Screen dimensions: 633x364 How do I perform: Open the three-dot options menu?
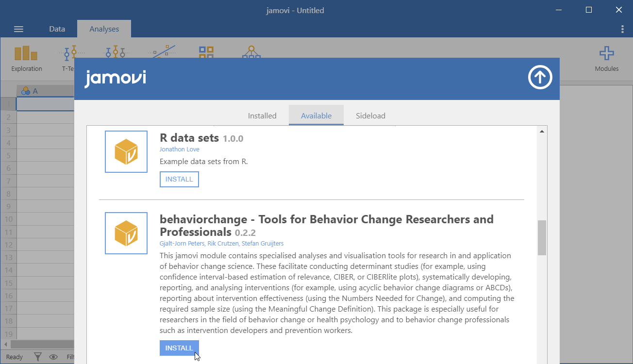(622, 29)
